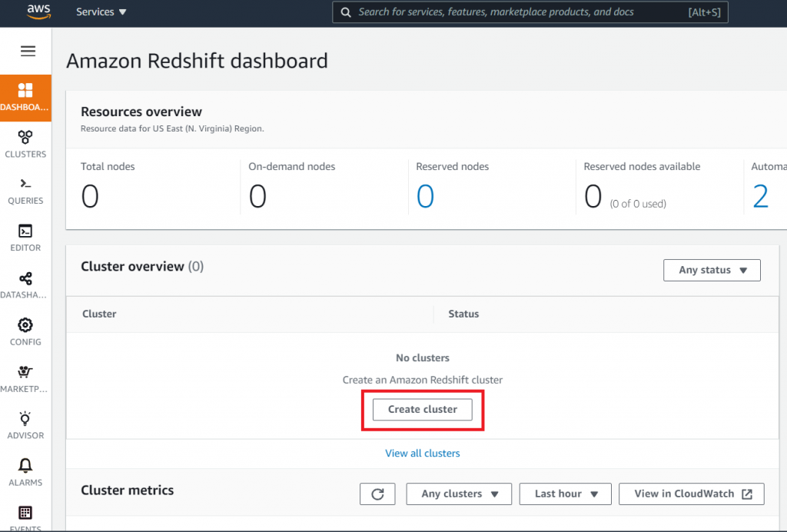This screenshot has height=532, width=787.
Task: Click the Amazon Redshift dashboard title
Action: click(x=197, y=61)
